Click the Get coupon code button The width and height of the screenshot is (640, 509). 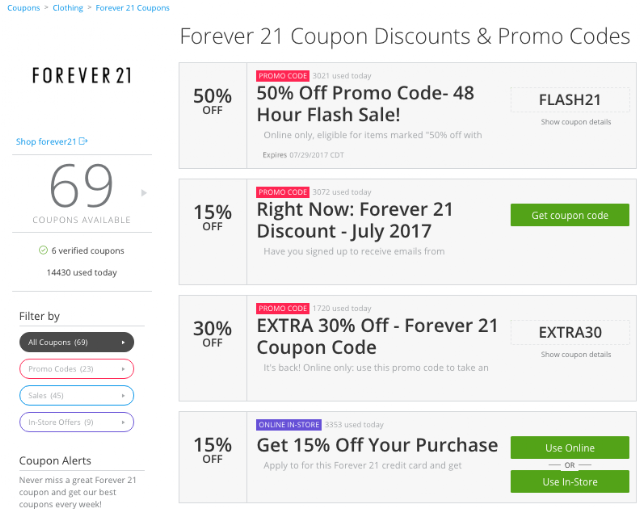(569, 215)
